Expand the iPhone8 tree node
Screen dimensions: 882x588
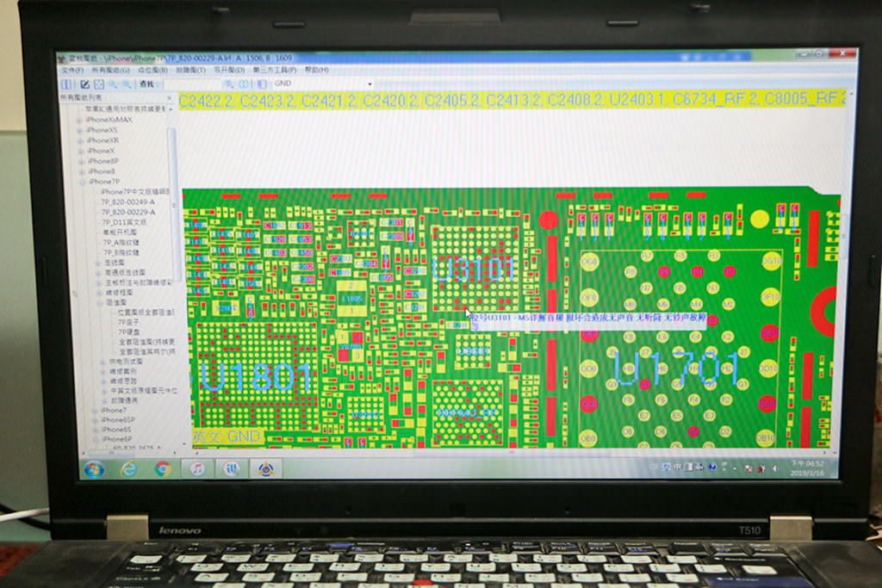click(x=83, y=172)
